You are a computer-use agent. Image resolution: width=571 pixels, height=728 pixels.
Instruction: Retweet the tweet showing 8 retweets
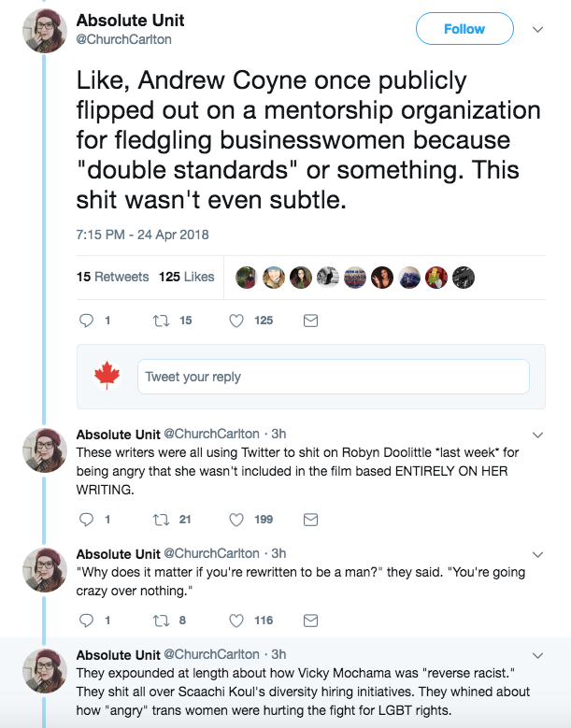159,620
